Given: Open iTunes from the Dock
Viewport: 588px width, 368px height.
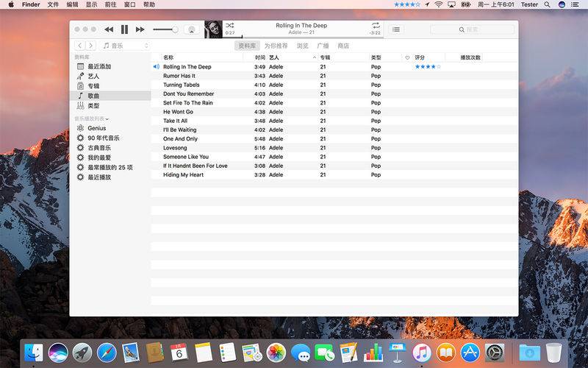Looking at the screenshot, I should coord(421,353).
